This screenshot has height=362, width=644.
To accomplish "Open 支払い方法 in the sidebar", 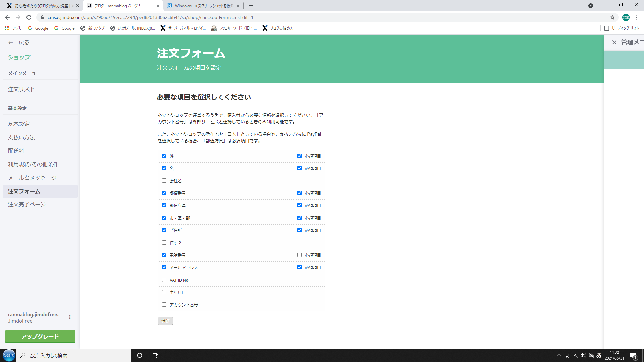I will (21, 137).
